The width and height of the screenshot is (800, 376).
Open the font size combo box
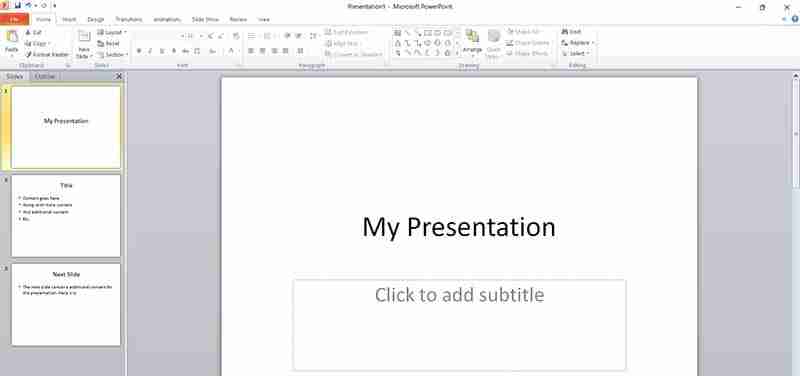(x=194, y=36)
